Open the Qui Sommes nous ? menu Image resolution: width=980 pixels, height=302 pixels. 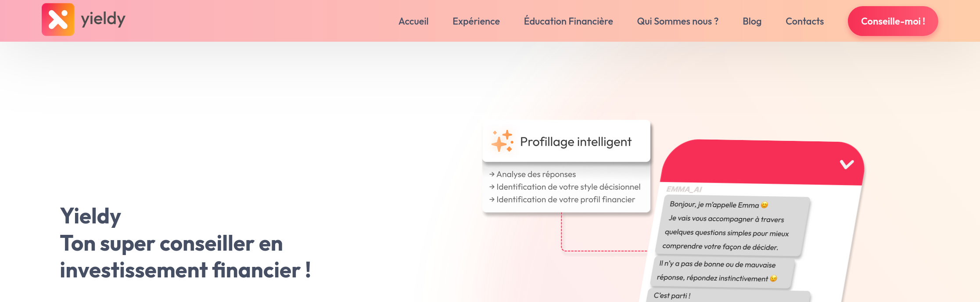pyautogui.click(x=678, y=21)
